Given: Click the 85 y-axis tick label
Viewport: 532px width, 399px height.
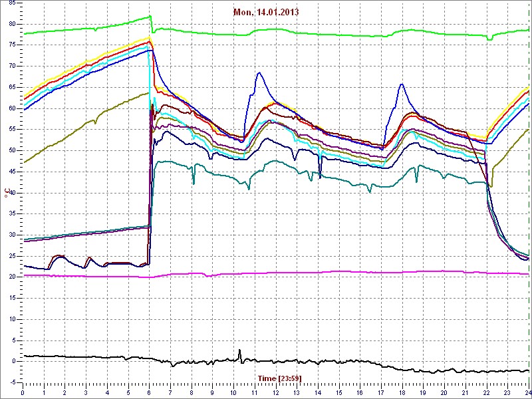Looking at the screenshot, I should point(11,3).
